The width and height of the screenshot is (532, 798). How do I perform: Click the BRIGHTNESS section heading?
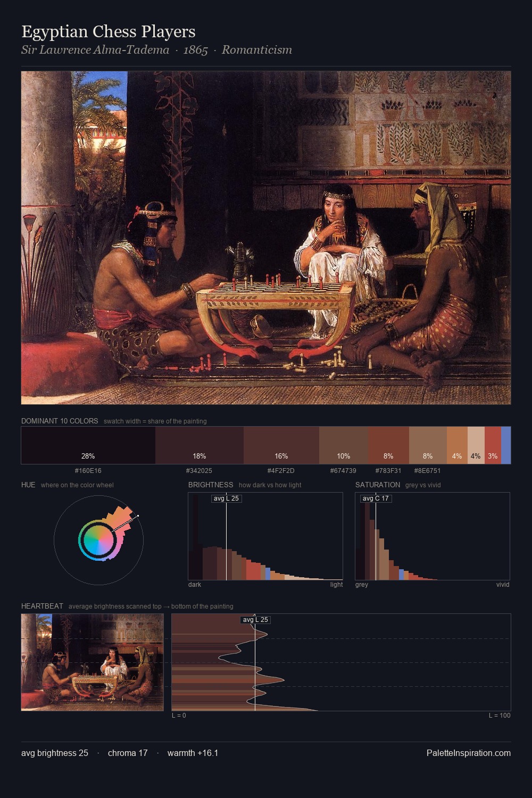click(211, 485)
